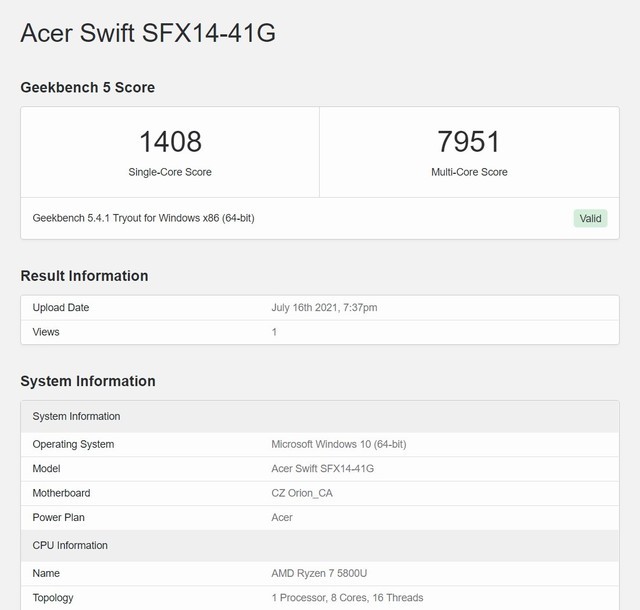Click the Topology row label
The width and height of the screenshot is (640, 610).
click(53, 598)
